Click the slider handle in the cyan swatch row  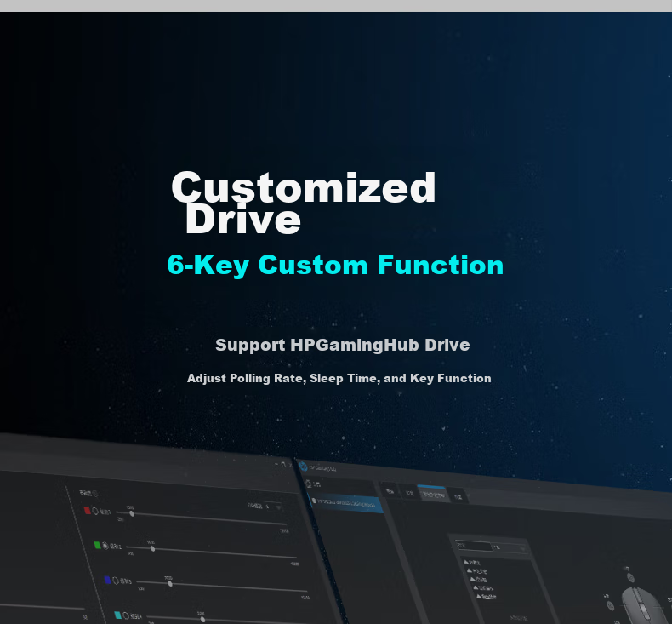coord(202,620)
